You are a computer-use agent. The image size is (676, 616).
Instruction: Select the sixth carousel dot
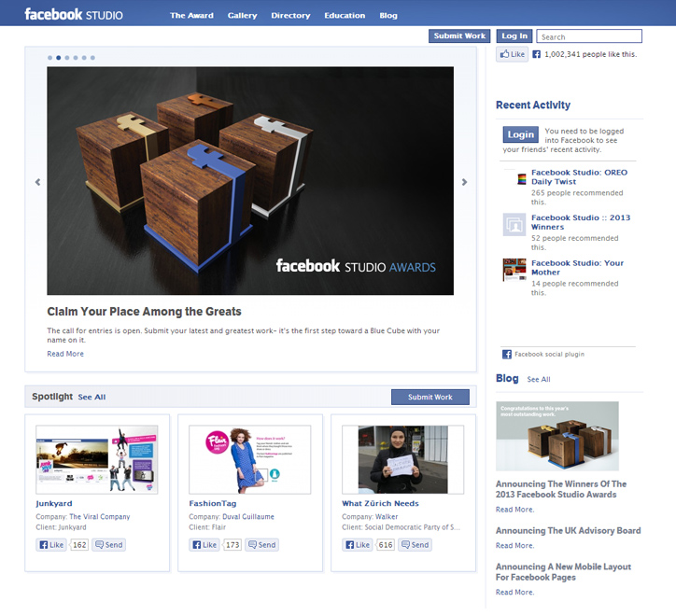92,57
